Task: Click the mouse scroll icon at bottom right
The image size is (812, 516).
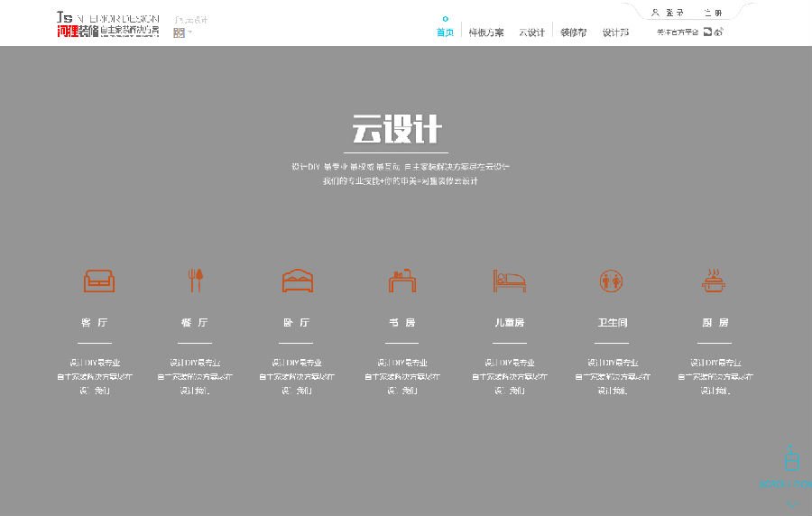Action: click(x=791, y=458)
